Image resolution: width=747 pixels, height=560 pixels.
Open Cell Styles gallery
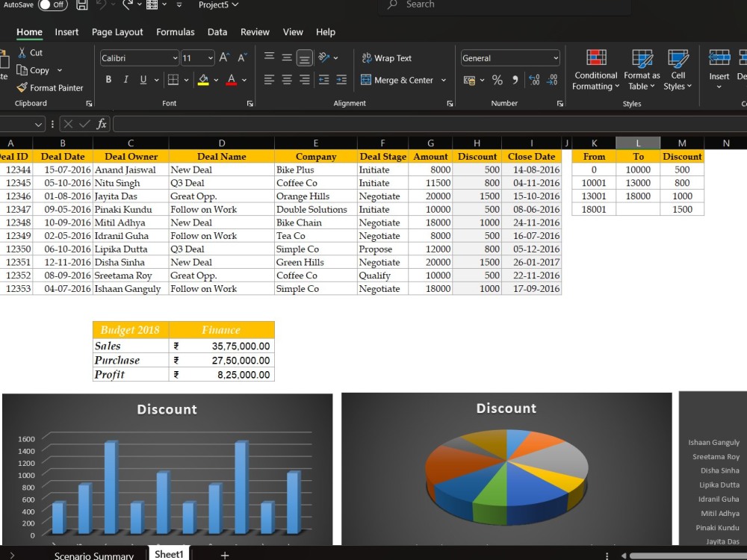click(x=678, y=69)
